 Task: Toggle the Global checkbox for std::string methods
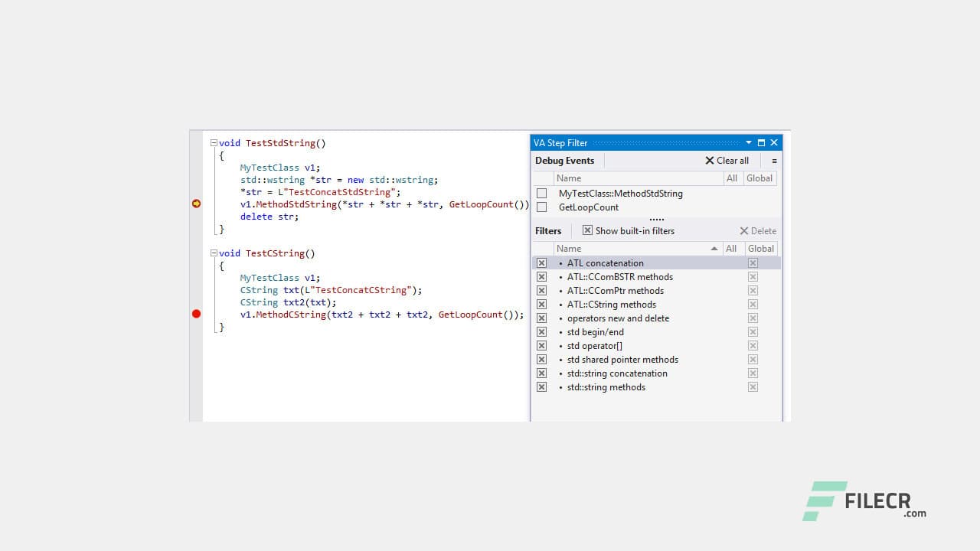tap(753, 387)
